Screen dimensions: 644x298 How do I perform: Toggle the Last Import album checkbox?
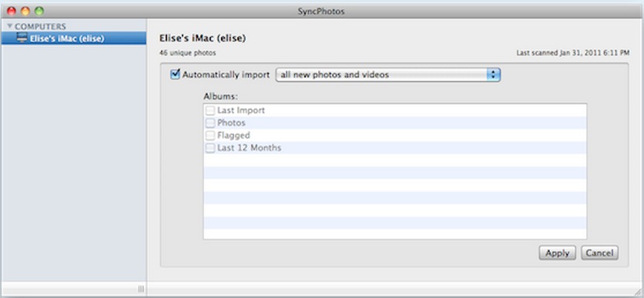tap(210, 110)
